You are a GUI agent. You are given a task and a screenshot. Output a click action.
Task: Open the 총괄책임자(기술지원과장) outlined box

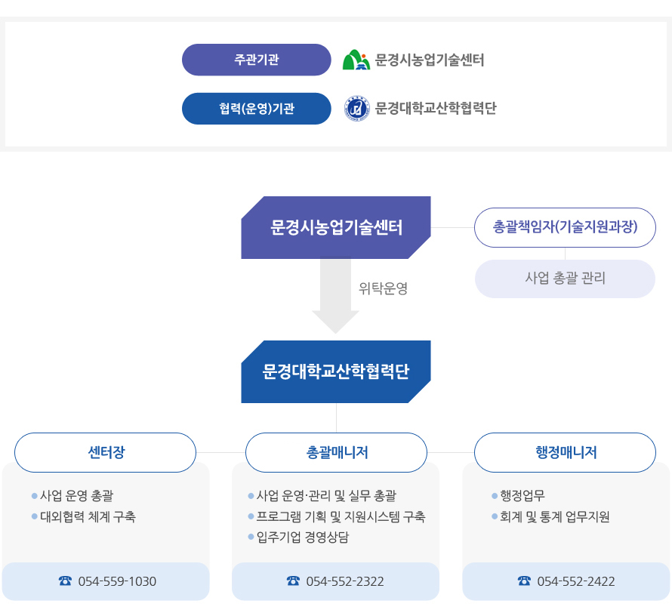(x=565, y=227)
